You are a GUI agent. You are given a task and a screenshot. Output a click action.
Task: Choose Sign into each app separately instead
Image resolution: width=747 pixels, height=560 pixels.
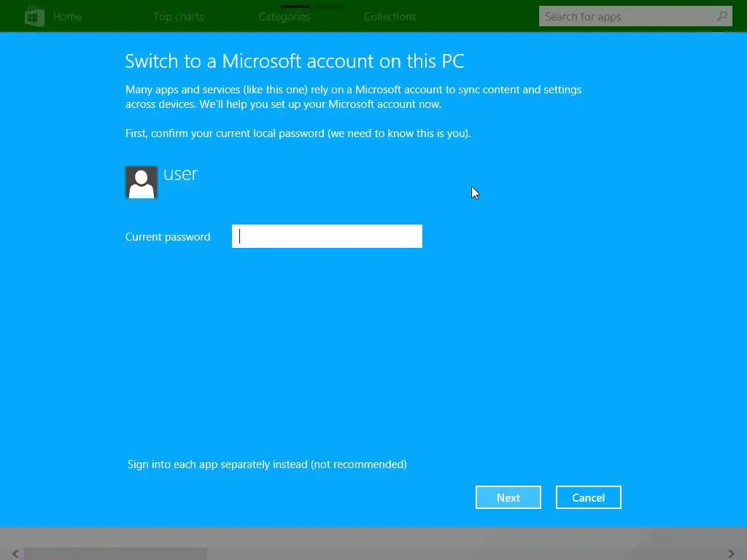tap(267, 464)
